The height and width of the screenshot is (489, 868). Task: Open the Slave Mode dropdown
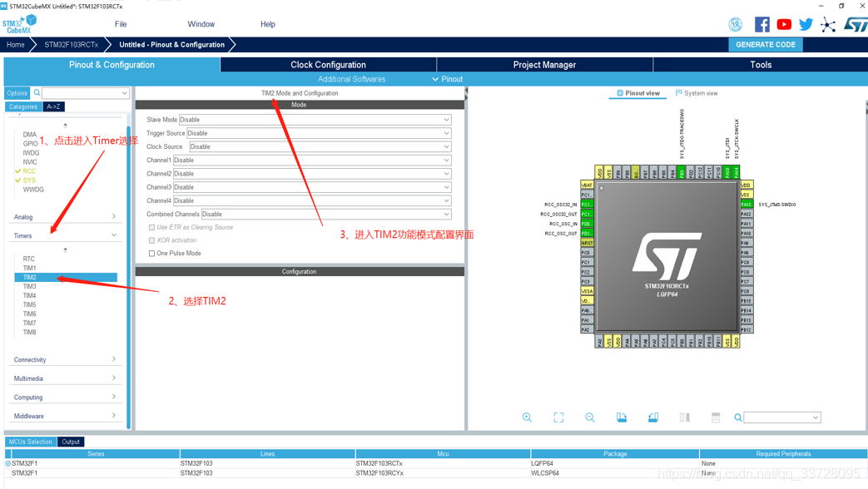click(315, 120)
